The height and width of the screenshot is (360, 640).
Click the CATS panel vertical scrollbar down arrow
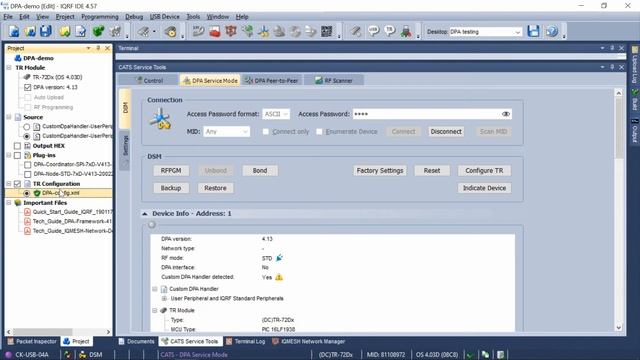click(x=618, y=327)
